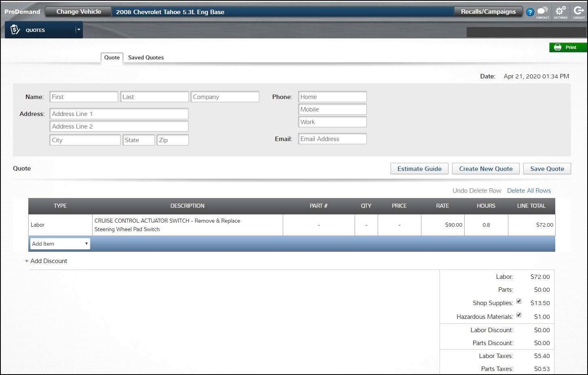Select the Quote tab
Viewport: 588px width, 375px height.
112,57
